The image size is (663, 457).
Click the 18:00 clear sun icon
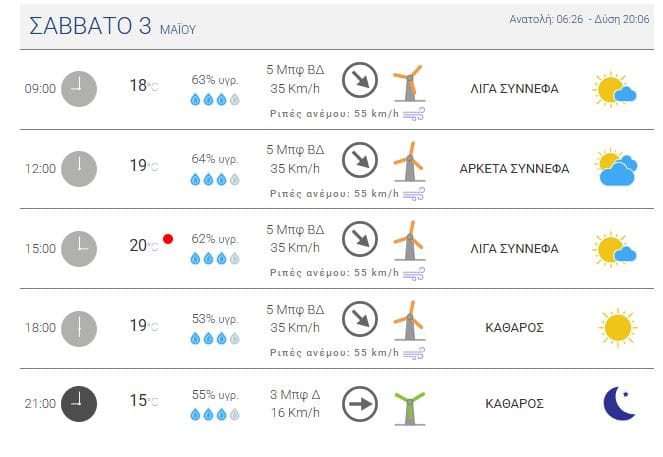coord(618,328)
